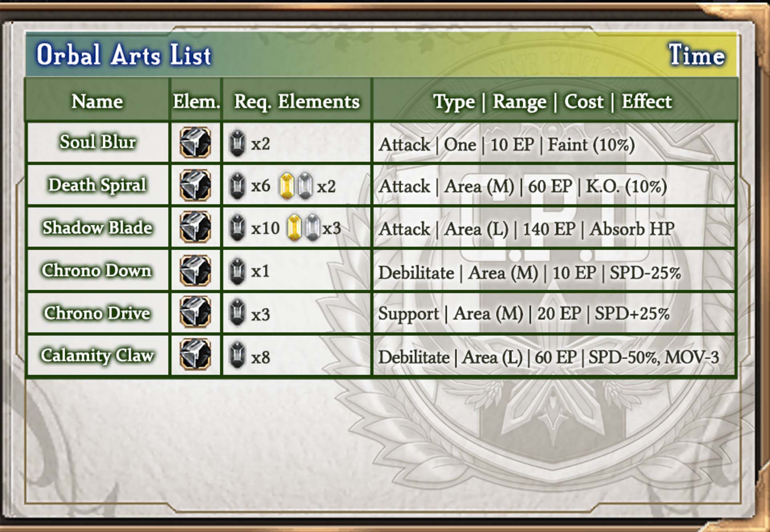Click the yellow gem in Shadow Blade requirements
Viewport: 770px width, 532px height.
point(294,228)
